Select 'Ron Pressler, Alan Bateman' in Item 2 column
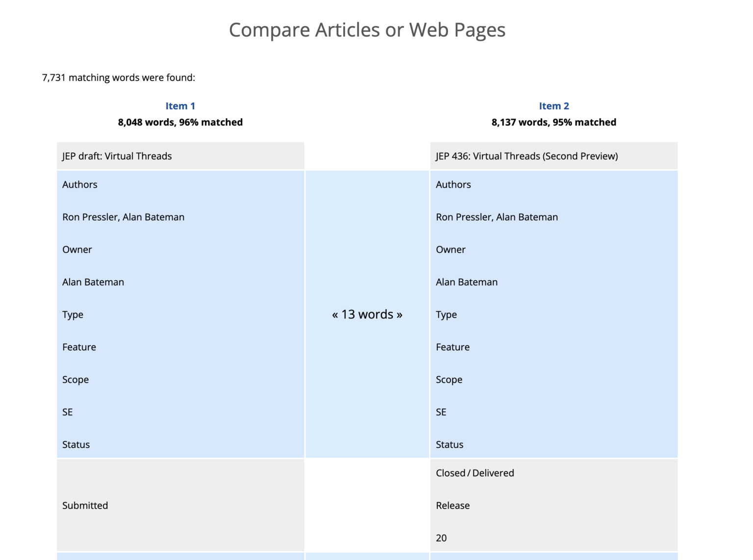 [497, 217]
